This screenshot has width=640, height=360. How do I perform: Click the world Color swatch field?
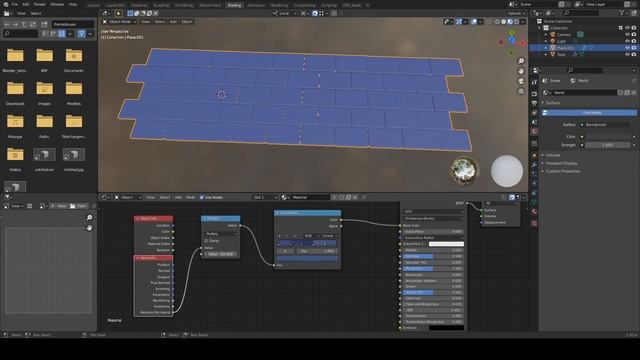(x=608, y=137)
